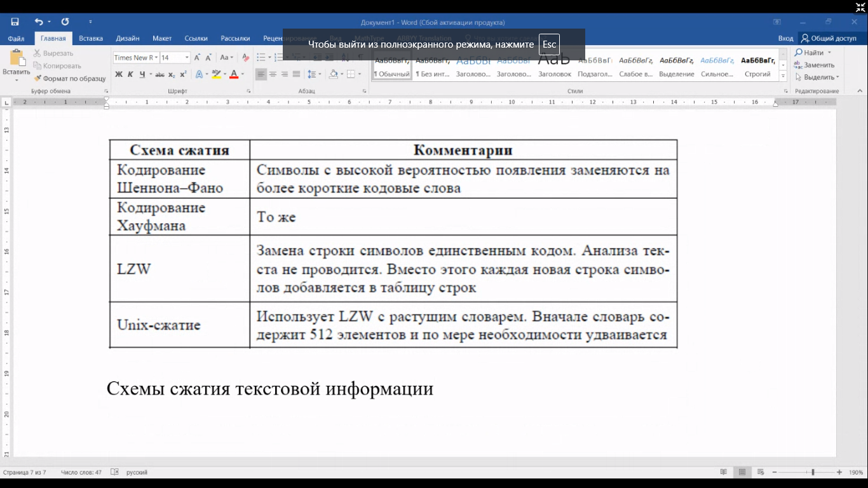Toggle subscript x₂ formatting
Screen dimensions: 868x488
[x=172, y=74]
